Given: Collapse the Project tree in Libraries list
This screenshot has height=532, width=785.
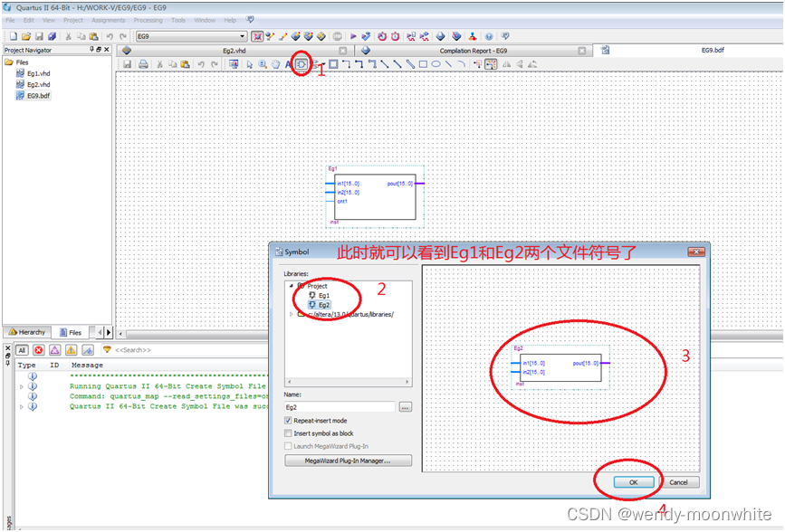Looking at the screenshot, I should [x=292, y=283].
